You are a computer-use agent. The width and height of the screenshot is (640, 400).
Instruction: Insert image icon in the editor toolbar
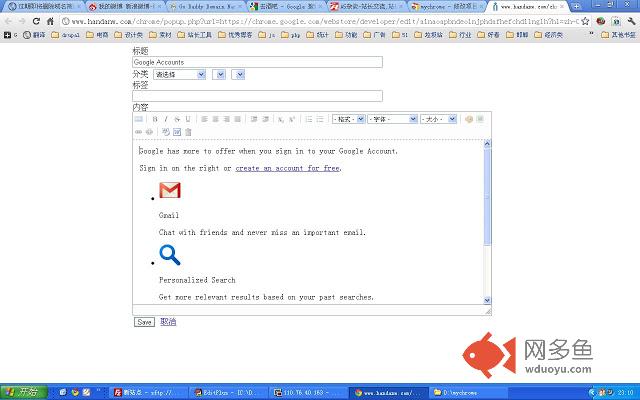tap(480, 119)
